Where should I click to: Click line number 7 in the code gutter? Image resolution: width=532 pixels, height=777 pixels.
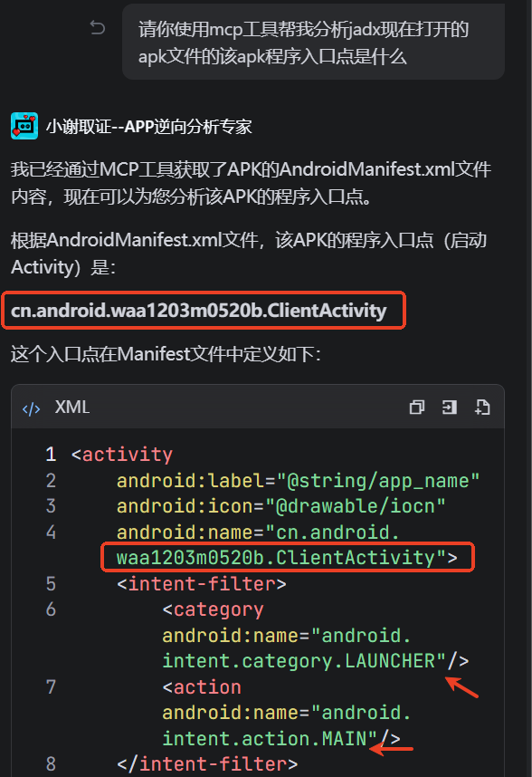coord(51,686)
